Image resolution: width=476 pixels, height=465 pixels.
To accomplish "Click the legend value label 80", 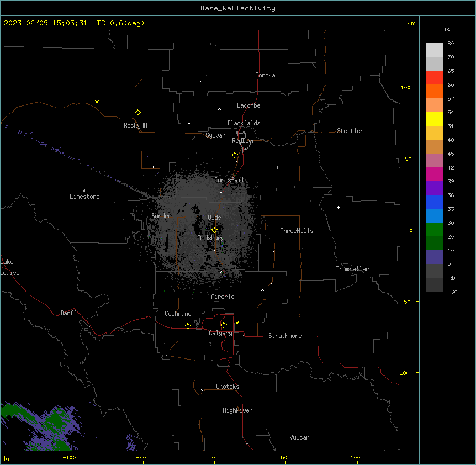I will pyautogui.click(x=451, y=44).
